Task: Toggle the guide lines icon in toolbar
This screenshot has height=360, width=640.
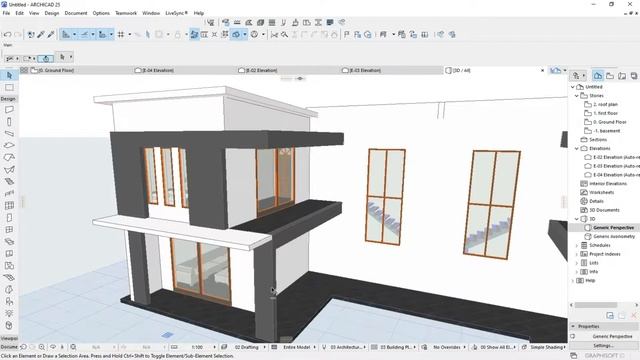Action: click(x=66, y=35)
